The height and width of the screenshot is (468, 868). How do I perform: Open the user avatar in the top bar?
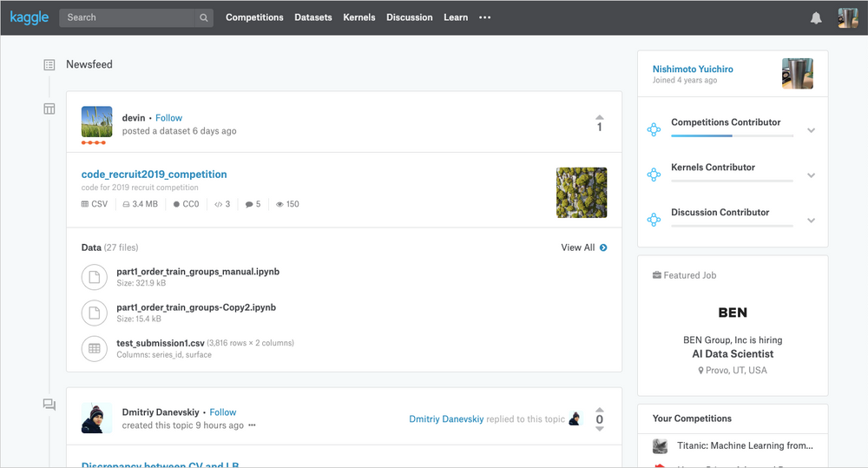847,17
